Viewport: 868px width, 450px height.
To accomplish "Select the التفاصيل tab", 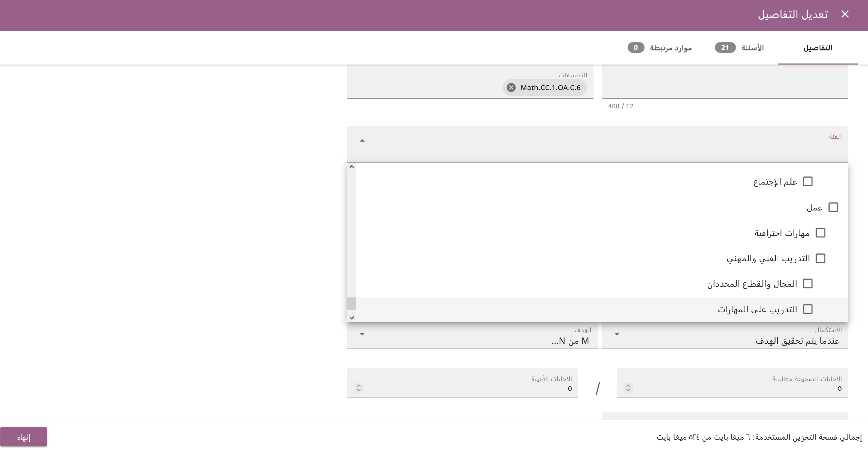I will (x=818, y=48).
